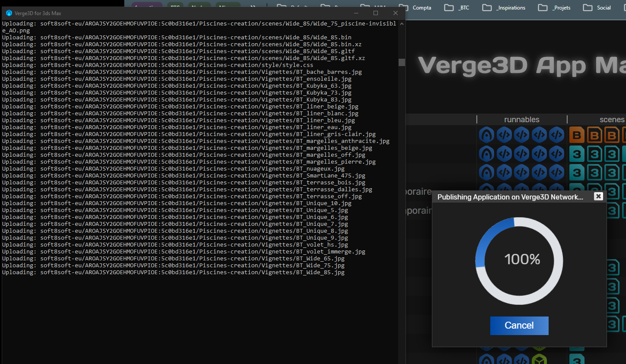Click log line ending Wide_85.bin

tap(177, 37)
